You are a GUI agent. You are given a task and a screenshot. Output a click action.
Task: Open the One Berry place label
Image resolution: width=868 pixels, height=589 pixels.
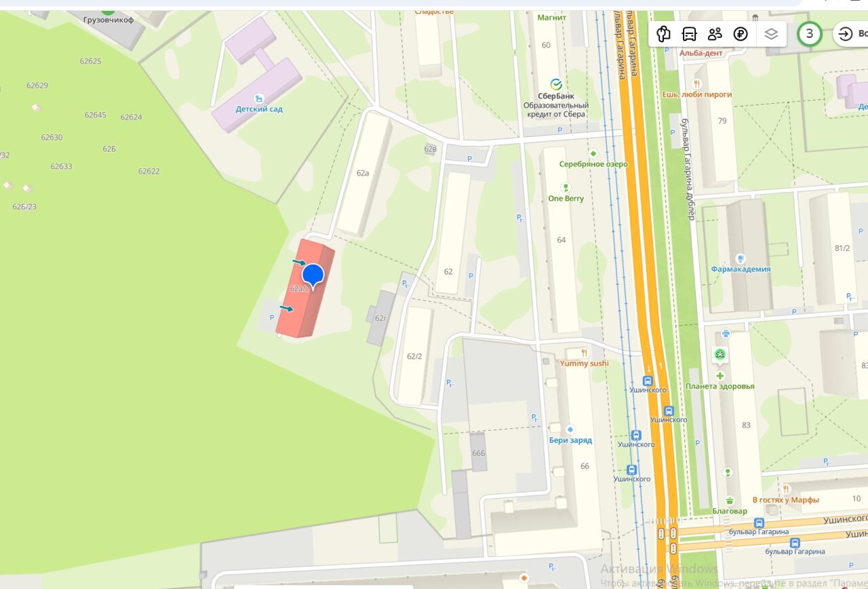pyautogui.click(x=566, y=198)
